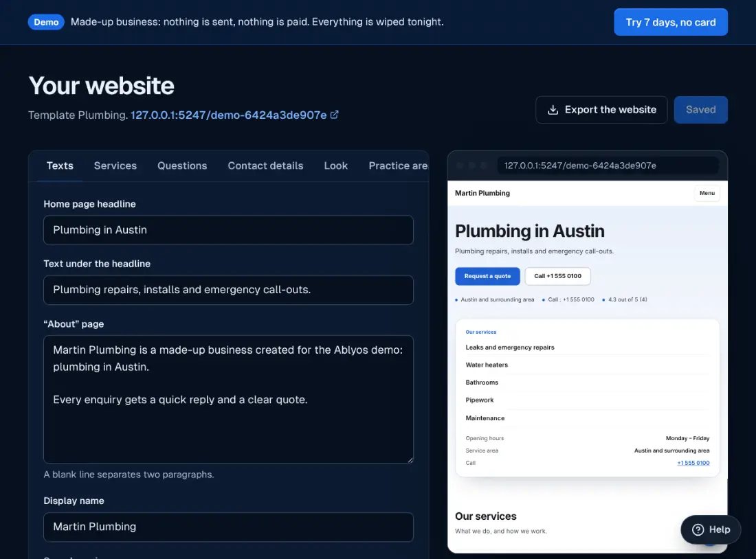This screenshot has height=559, width=756.
Task: Click the external link icon beside the demo URL
Action: click(334, 115)
